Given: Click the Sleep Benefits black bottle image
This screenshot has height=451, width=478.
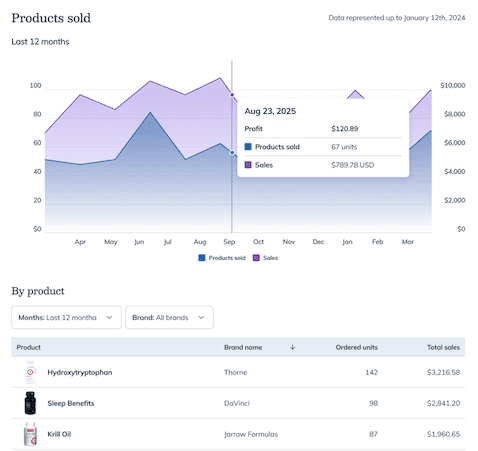Looking at the screenshot, I should coord(30,403).
